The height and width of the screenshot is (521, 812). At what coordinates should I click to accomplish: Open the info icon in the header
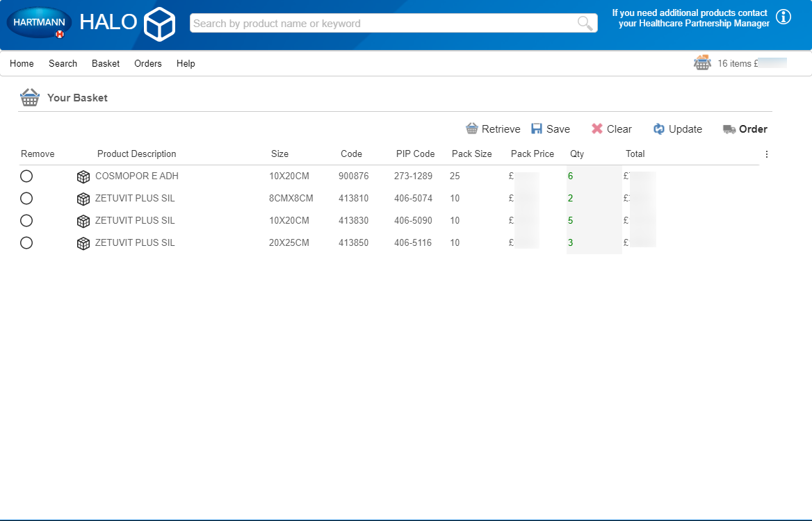783,17
